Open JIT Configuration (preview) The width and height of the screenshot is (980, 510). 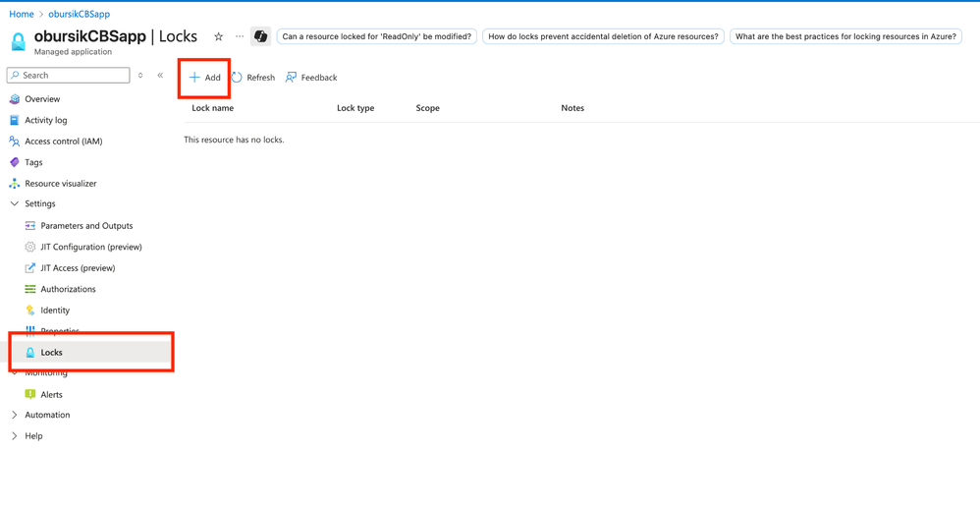pos(90,247)
